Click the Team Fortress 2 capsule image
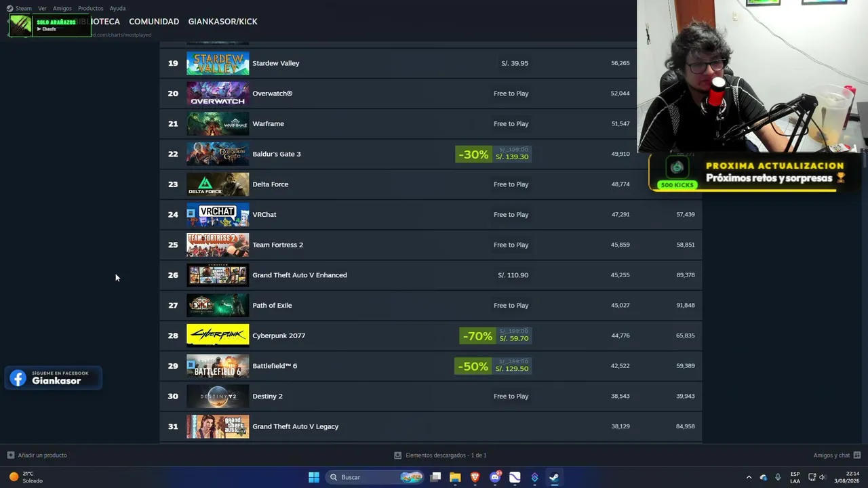868x488 pixels. pos(218,245)
